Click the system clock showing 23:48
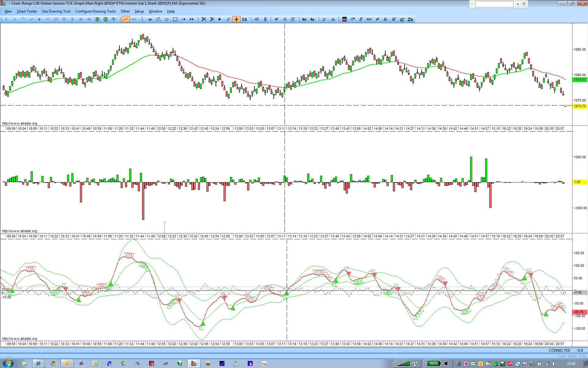This screenshot has height=368, width=588. [x=571, y=364]
